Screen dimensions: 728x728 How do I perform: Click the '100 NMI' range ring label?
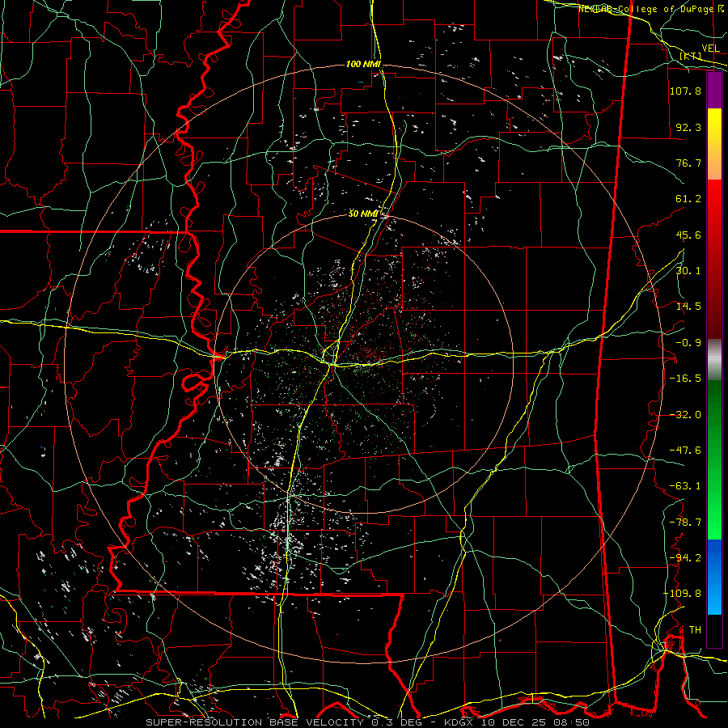click(x=363, y=64)
